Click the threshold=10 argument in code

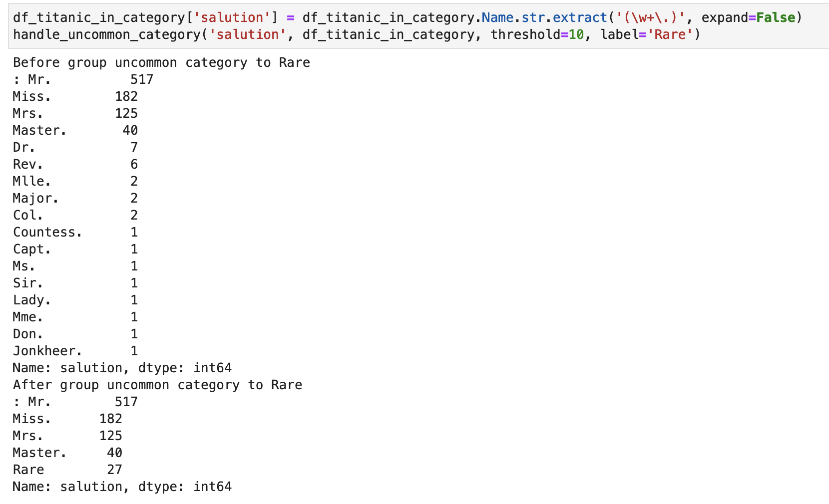537,34
